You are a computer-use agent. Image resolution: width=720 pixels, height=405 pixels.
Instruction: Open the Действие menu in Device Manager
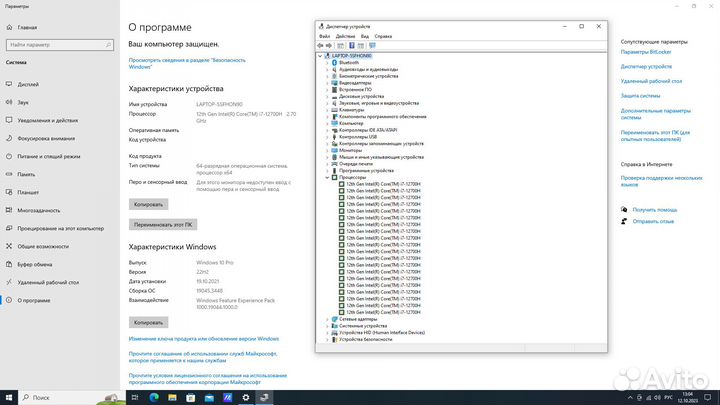345,36
